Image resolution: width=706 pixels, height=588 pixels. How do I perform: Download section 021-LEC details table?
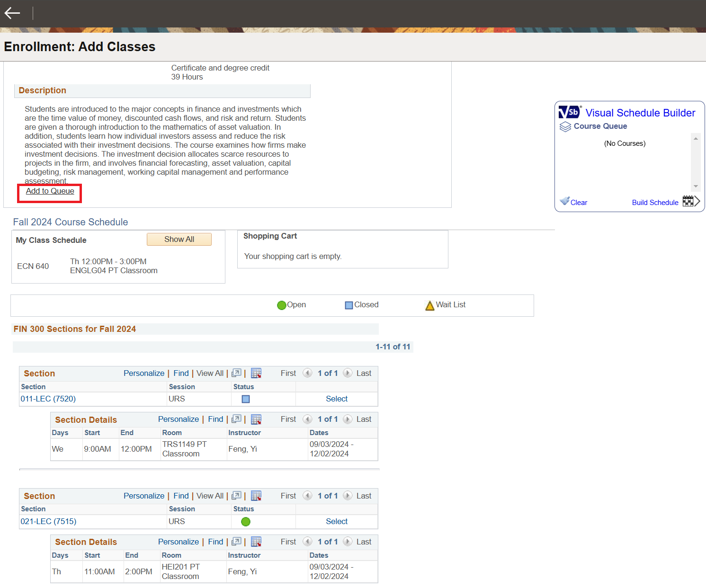[256, 542]
